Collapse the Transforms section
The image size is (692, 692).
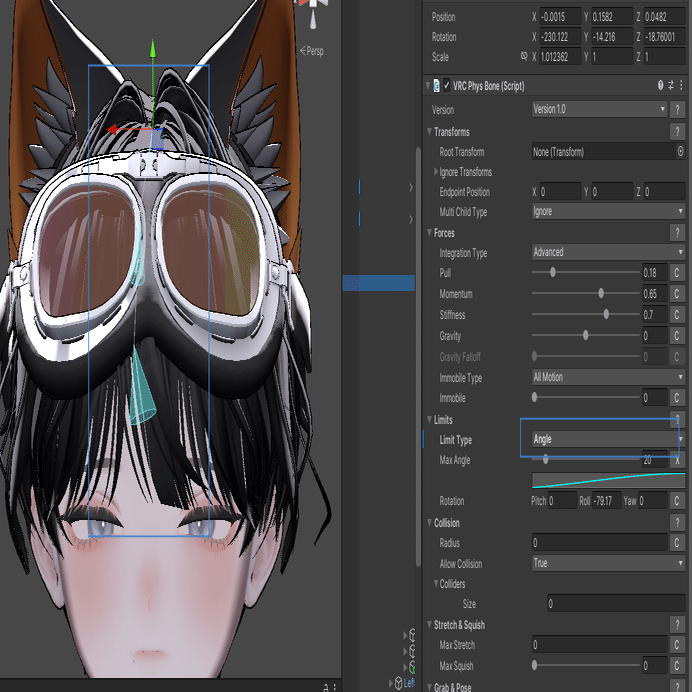[x=429, y=132]
